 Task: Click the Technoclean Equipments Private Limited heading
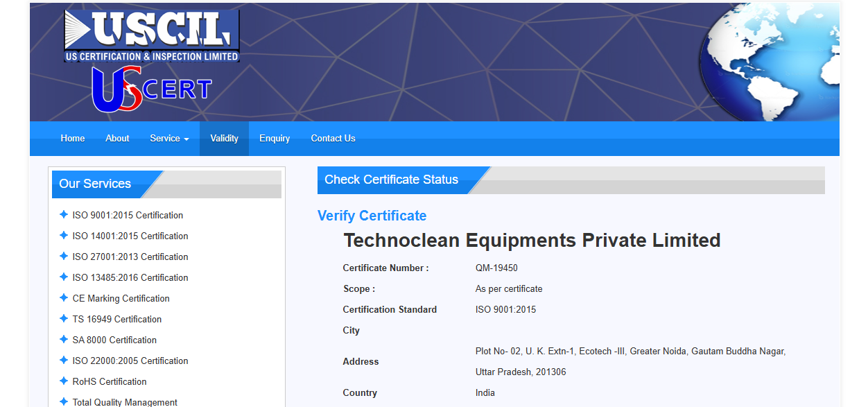pyautogui.click(x=532, y=241)
